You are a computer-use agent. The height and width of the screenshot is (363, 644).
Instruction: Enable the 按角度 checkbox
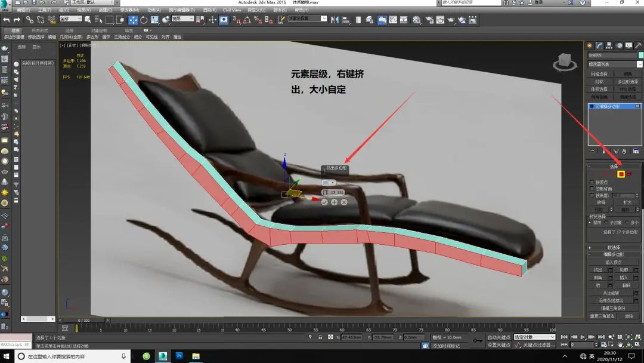(x=592, y=196)
